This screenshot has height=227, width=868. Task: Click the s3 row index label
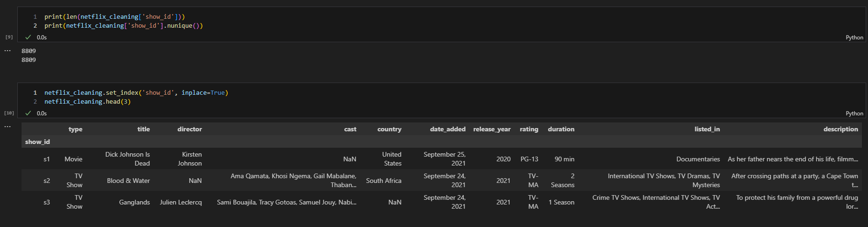(46, 202)
